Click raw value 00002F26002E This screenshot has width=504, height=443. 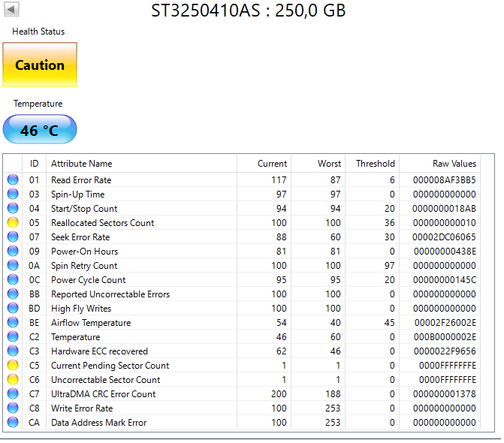(445, 323)
